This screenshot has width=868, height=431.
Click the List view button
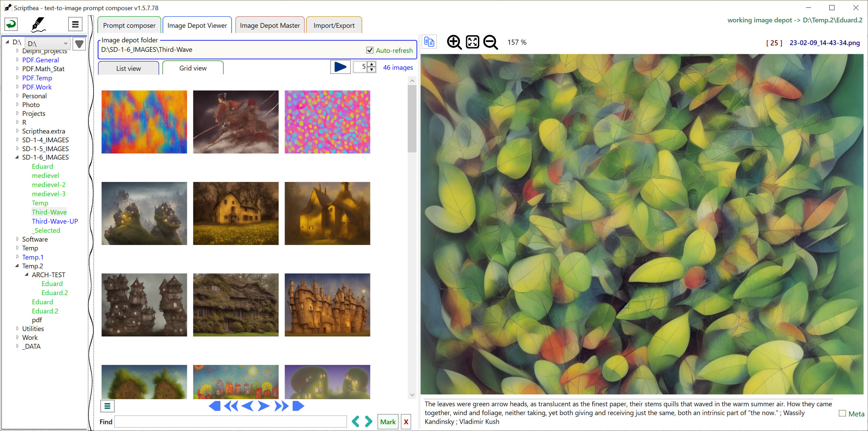point(129,68)
